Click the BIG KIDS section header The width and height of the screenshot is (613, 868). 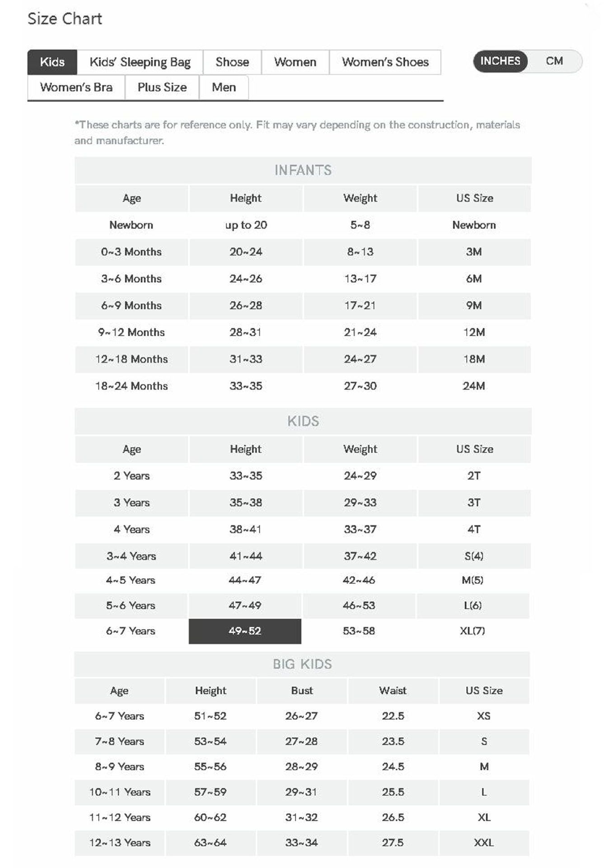point(302,664)
